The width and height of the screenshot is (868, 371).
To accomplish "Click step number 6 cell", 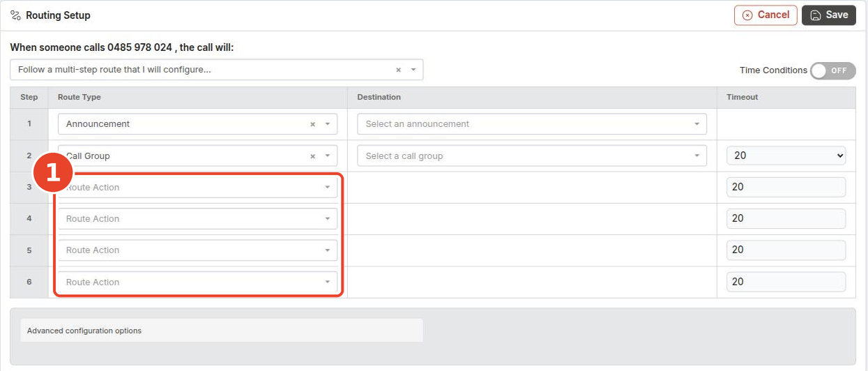I will (x=29, y=282).
